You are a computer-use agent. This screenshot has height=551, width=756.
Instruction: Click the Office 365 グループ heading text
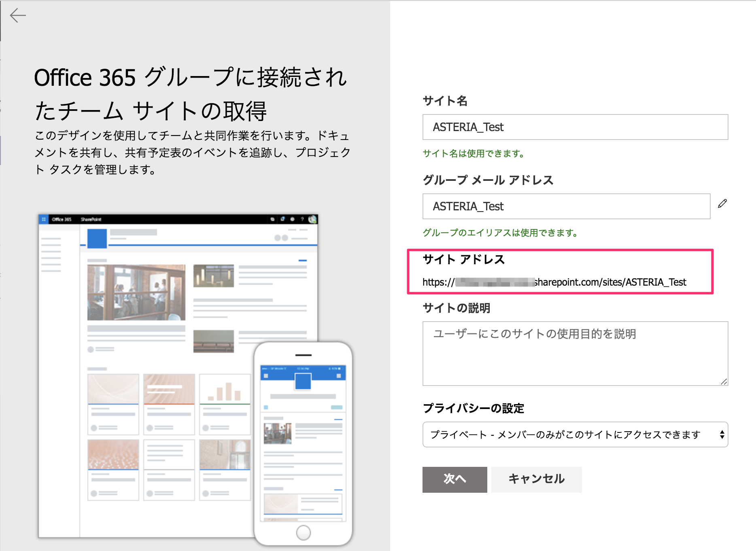click(191, 94)
